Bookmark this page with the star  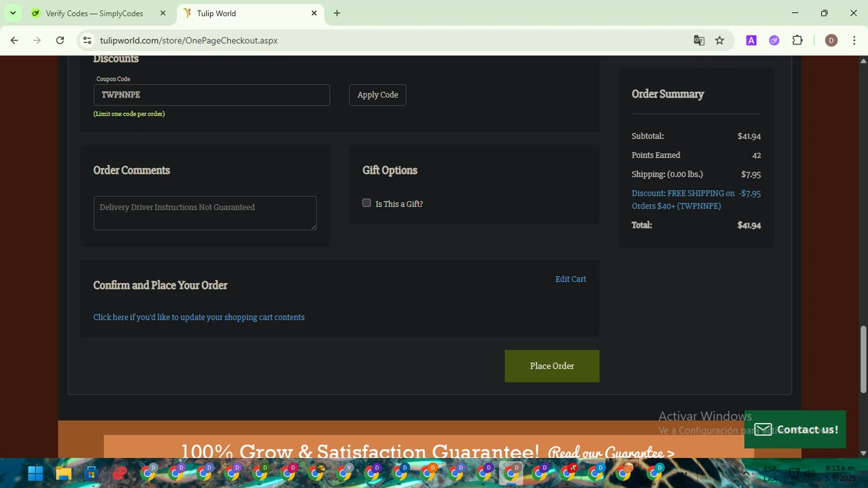tap(720, 41)
